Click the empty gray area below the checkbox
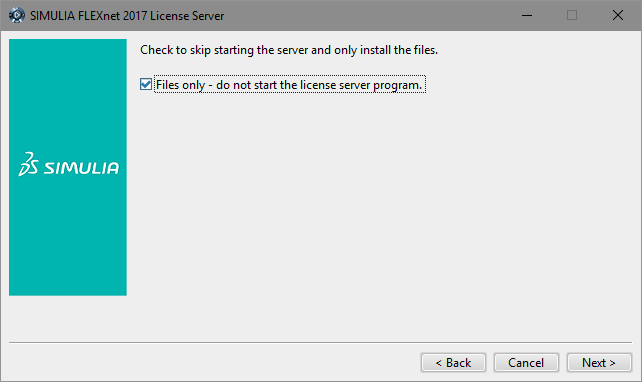642x382 pixels. [381, 213]
